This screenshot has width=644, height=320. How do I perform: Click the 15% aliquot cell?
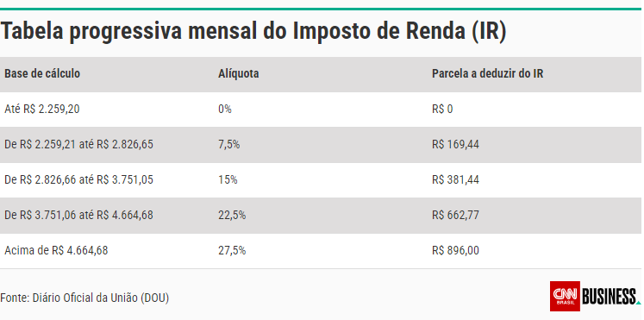click(228, 180)
